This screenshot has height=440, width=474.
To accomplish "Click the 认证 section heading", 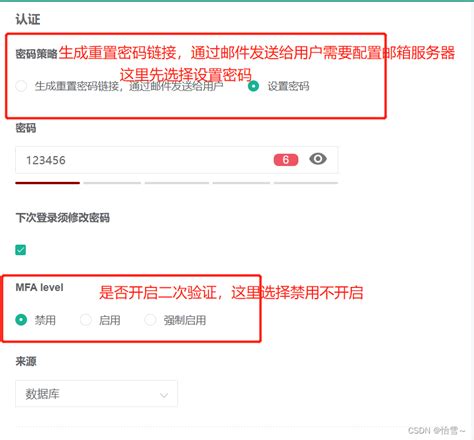I will point(28,19).
